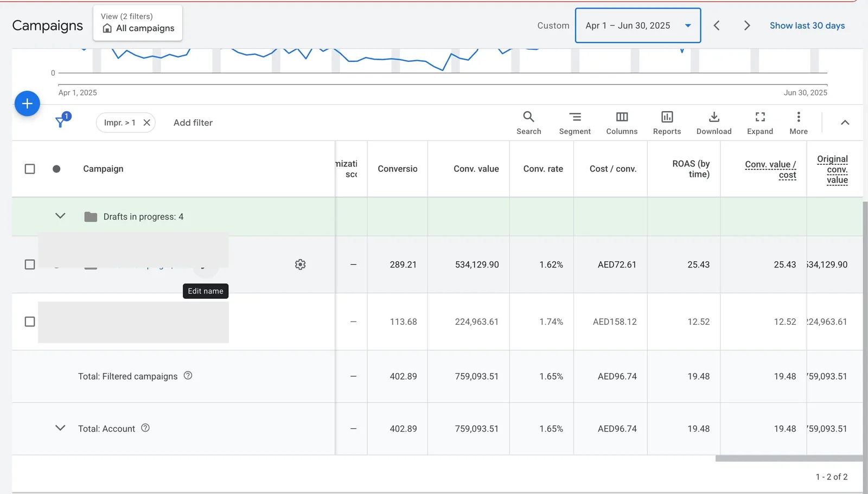The height and width of the screenshot is (494, 868).
Task: Expand the Total: Account row chevron
Action: [60, 428]
